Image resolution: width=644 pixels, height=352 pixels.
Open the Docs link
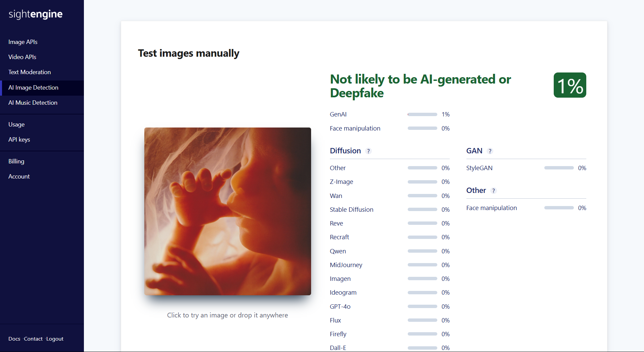(x=14, y=339)
